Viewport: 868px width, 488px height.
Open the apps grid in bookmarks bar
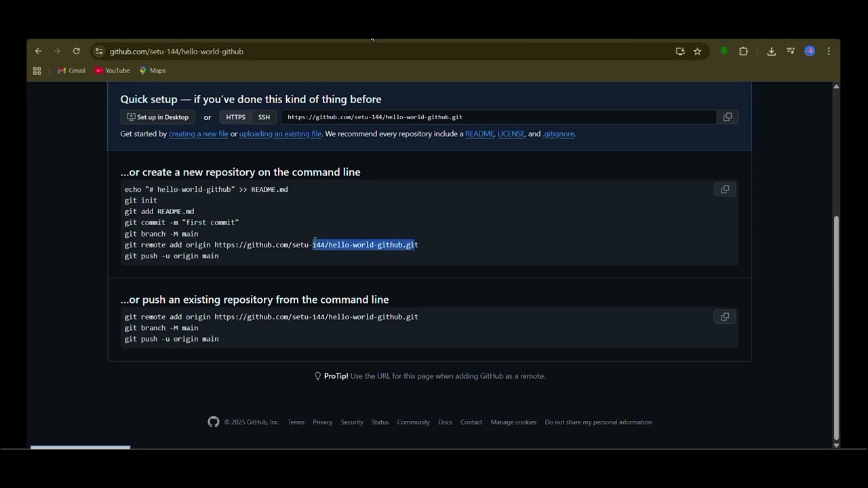[x=37, y=70]
